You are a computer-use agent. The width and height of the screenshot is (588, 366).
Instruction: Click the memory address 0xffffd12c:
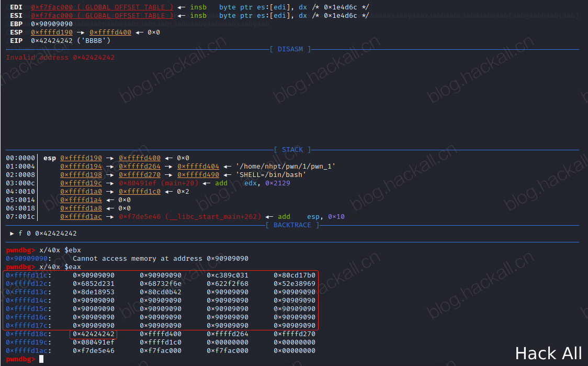(28, 284)
